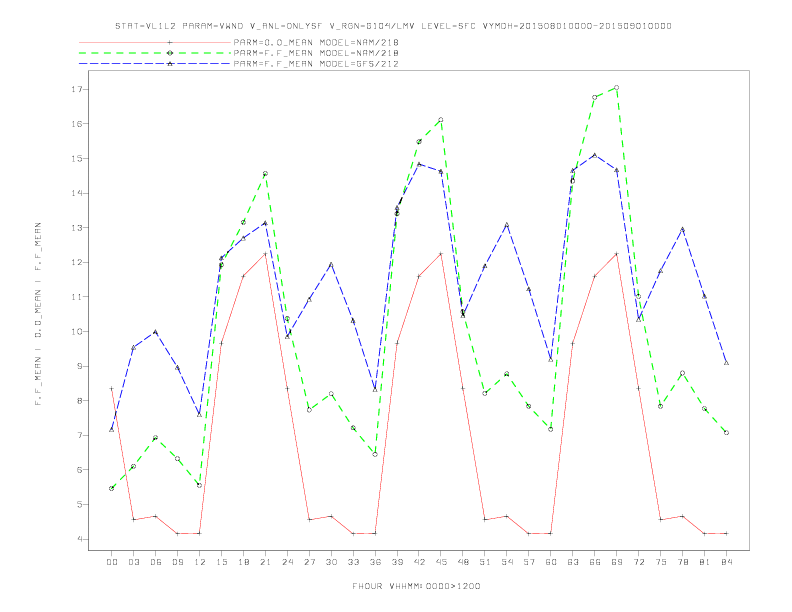Image resolution: width=792 pixels, height=612 pixels.
Task: Click x-axis forecast hour 54
Action: [x=507, y=562]
